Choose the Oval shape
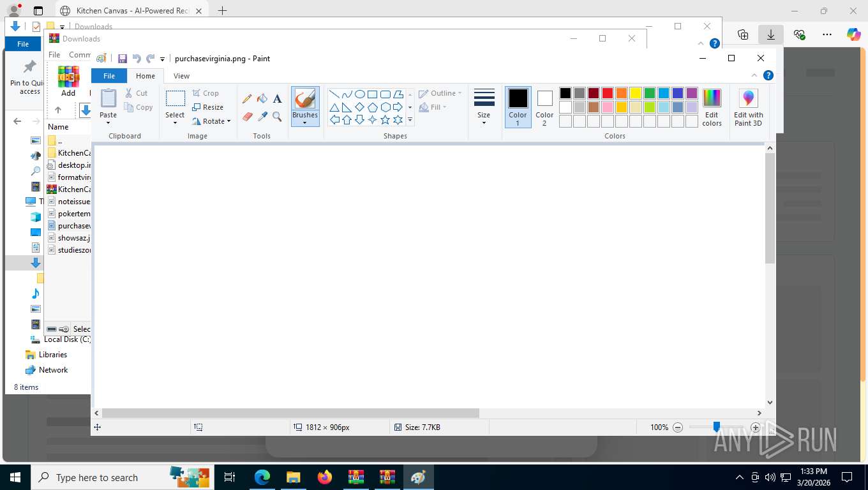 [360, 94]
